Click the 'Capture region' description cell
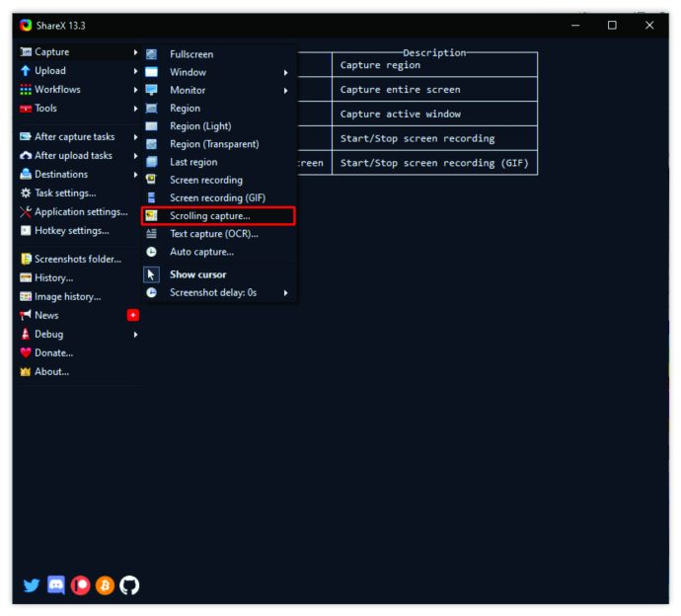 point(434,65)
